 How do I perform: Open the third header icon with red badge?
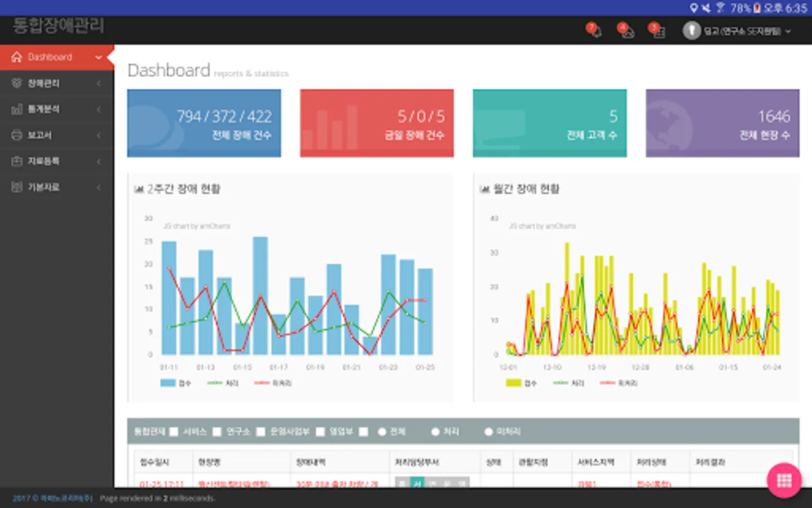(x=657, y=30)
